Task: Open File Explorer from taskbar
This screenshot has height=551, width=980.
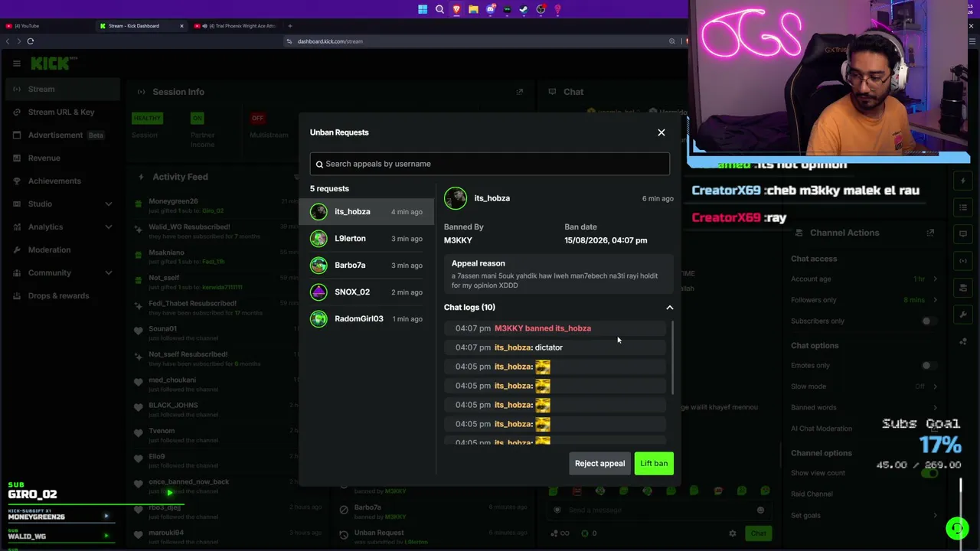Action: 473,9
